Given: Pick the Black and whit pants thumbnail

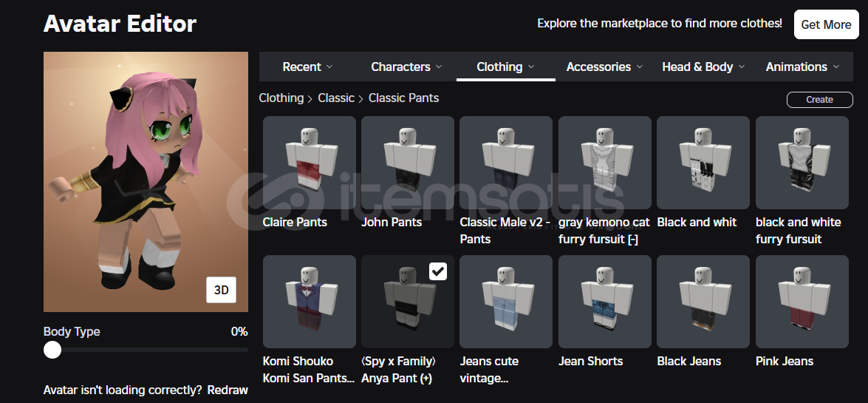Looking at the screenshot, I should tap(703, 163).
